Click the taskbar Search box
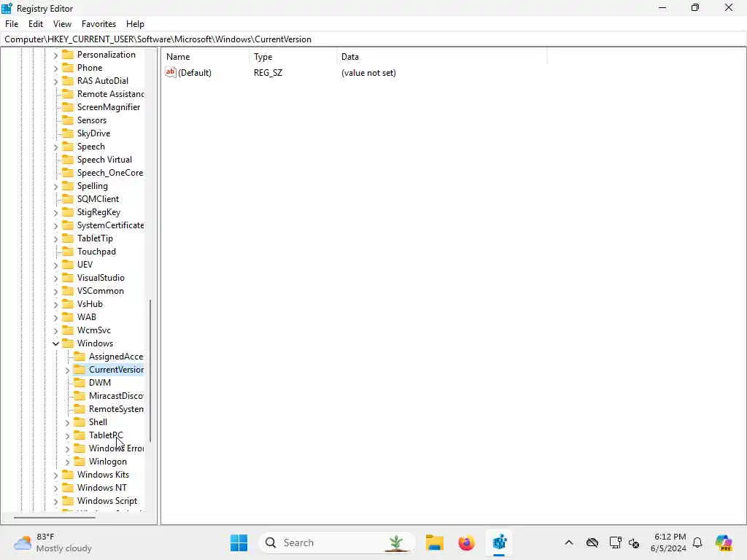 pyautogui.click(x=337, y=542)
